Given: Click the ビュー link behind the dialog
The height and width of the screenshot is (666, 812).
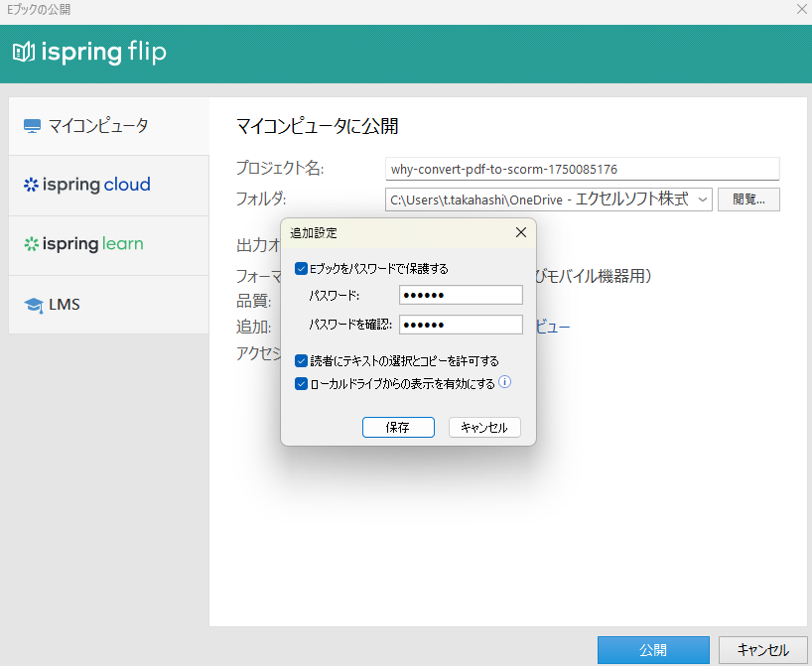Looking at the screenshot, I should click(x=553, y=327).
